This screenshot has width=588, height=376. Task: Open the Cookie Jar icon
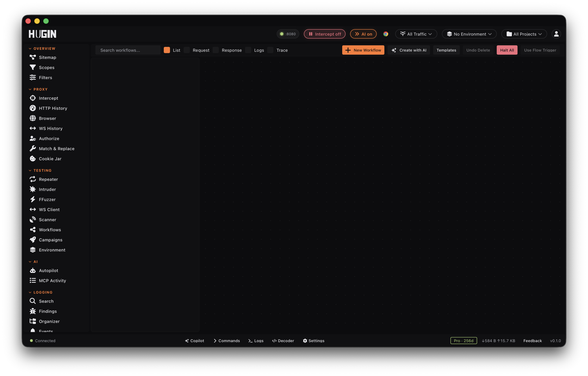coord(33,159)
